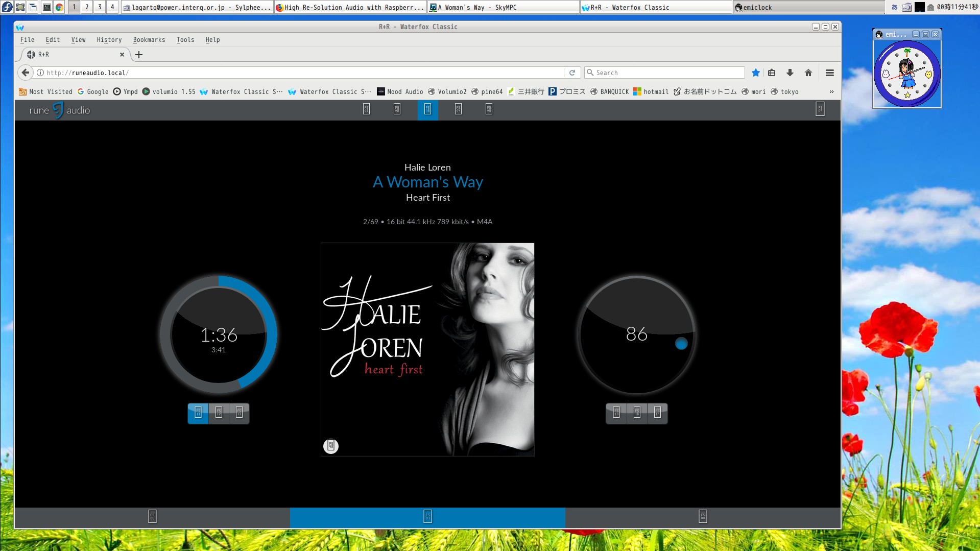980x551 pixels.
Task: Open the Bookmarks menu
Action: pos(149,40)
